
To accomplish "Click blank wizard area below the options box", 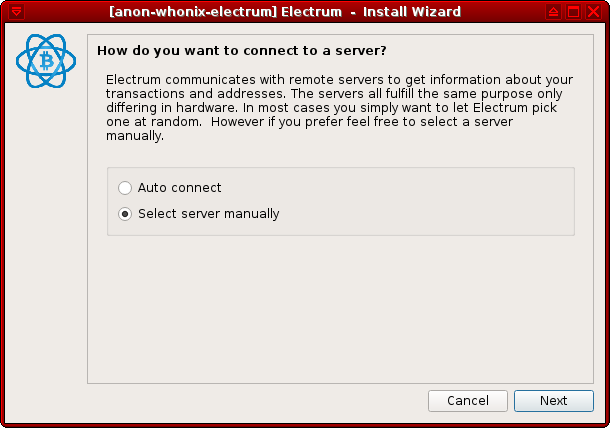I will coord(340,310).
